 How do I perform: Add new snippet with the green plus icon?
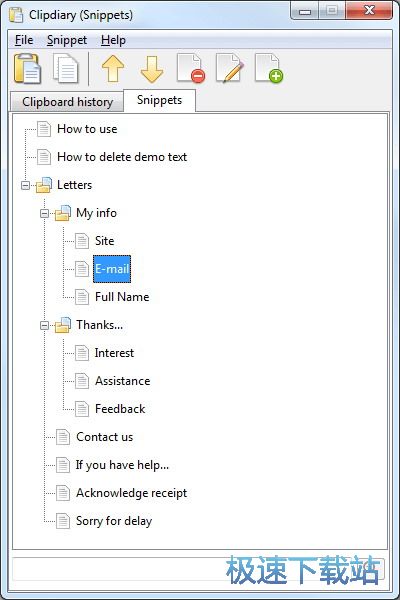point(269,68)
